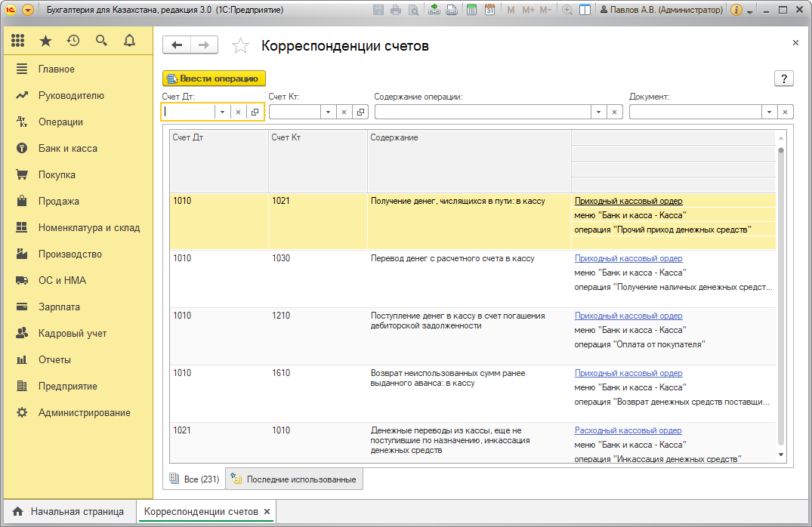
Task: Open Расходный кассовый ордер link
Action: pos(628,430)
